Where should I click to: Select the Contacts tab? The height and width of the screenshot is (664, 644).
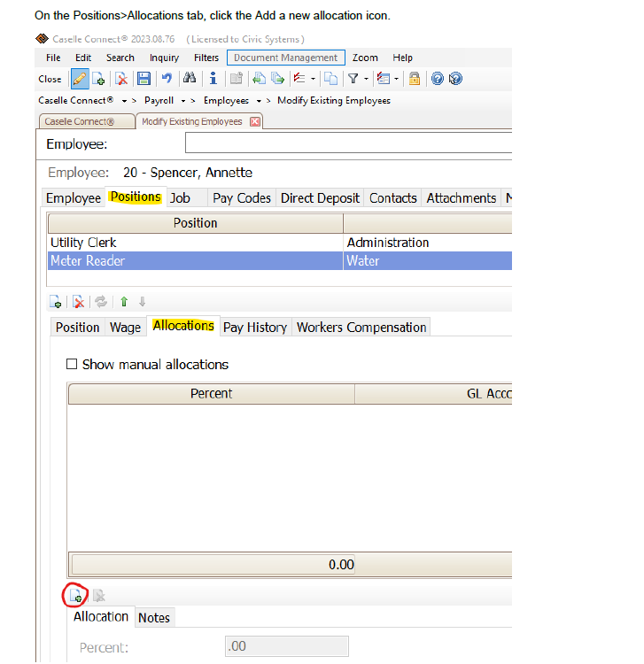[393, 197]
